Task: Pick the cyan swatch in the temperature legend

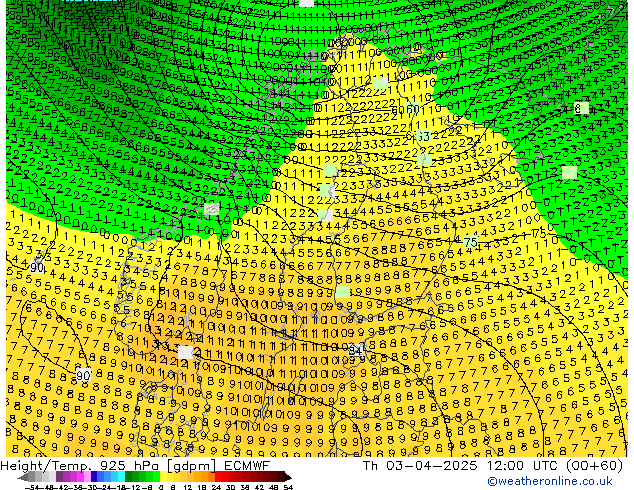Action: (x=121, y=477)
